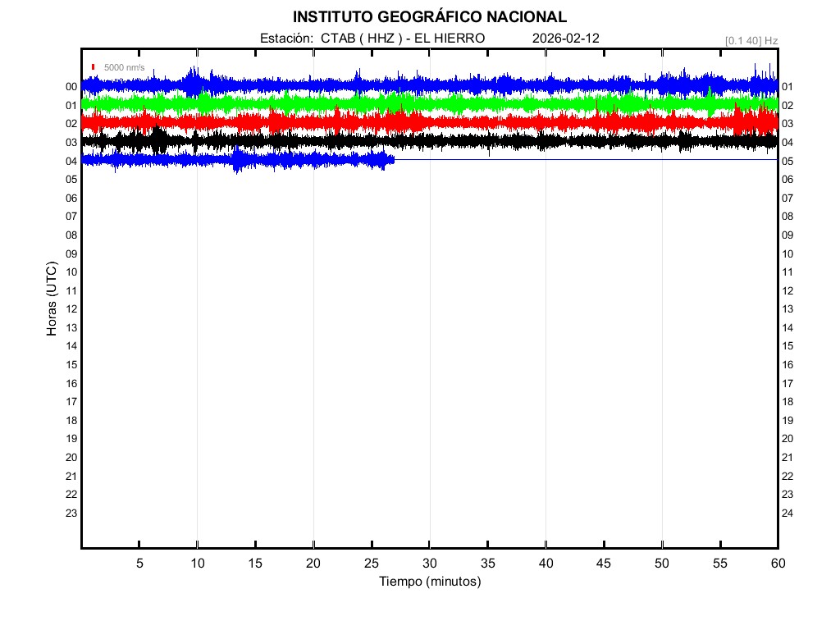The width and height of the screenshot is (840, 630).
Task: Click the station label CTAB ( HHZ )
Action: [360, 39]
